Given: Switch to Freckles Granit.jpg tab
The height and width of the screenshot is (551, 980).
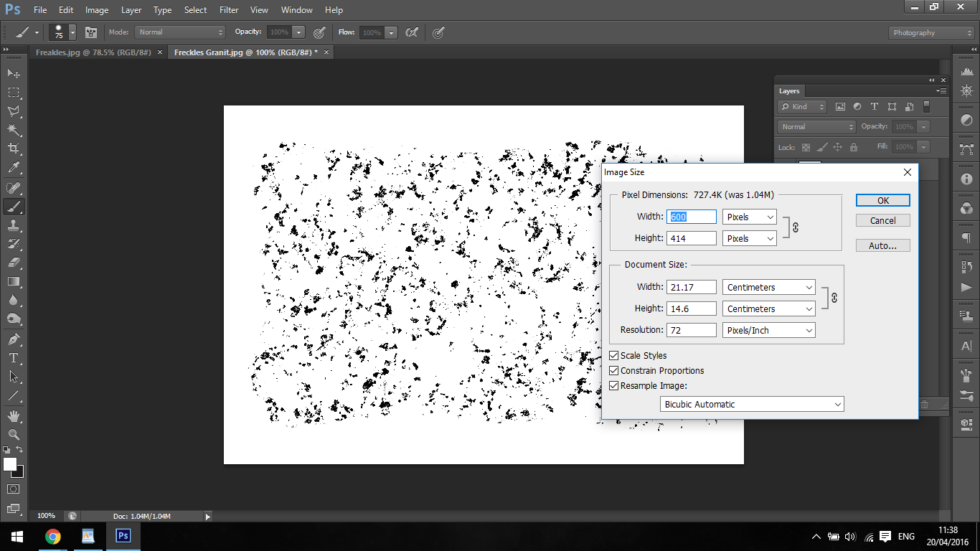Looking at the screenshot, I should coord(251,52).
